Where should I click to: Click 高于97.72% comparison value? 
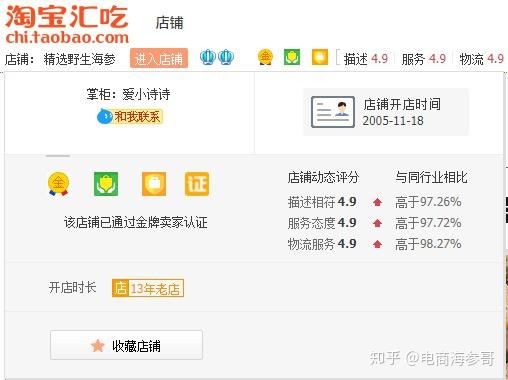[428, 223]
